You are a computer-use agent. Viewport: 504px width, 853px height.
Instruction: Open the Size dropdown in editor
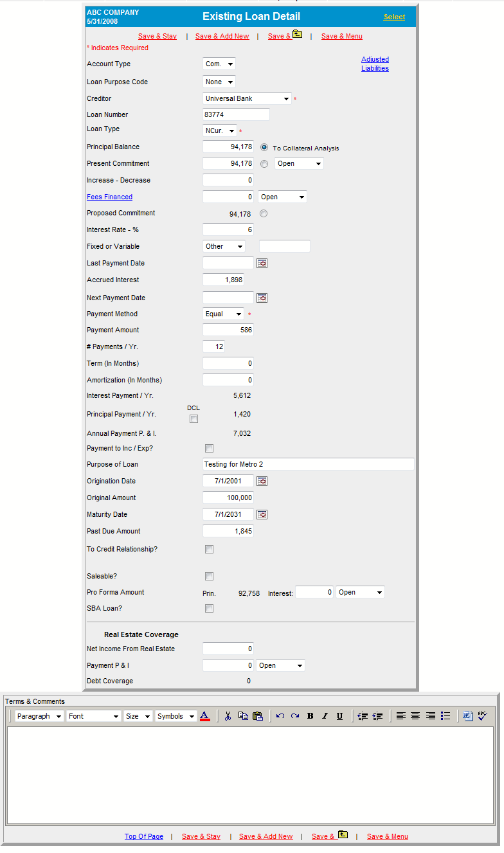(x=138, y=716)
